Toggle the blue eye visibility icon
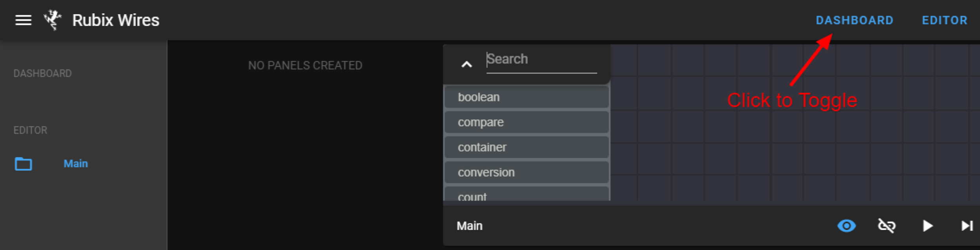Viewport: 980px width, 250px height. [846, 226]
